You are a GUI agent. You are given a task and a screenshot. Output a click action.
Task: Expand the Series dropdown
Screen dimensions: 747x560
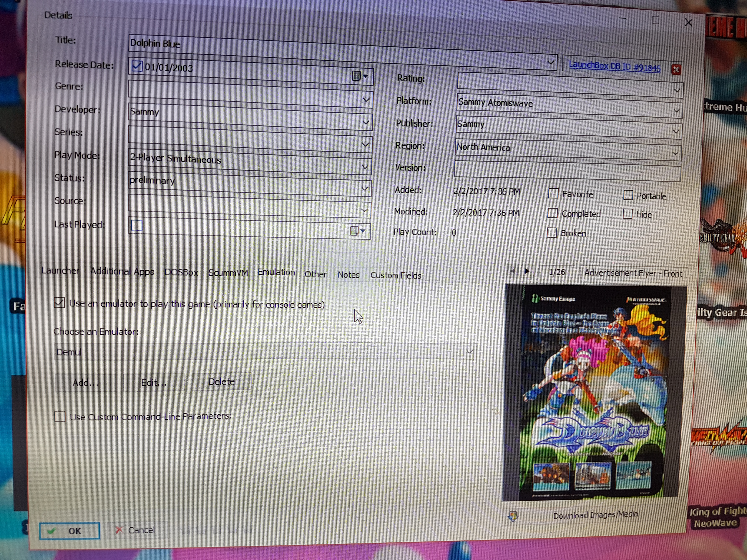coord(365,145)
